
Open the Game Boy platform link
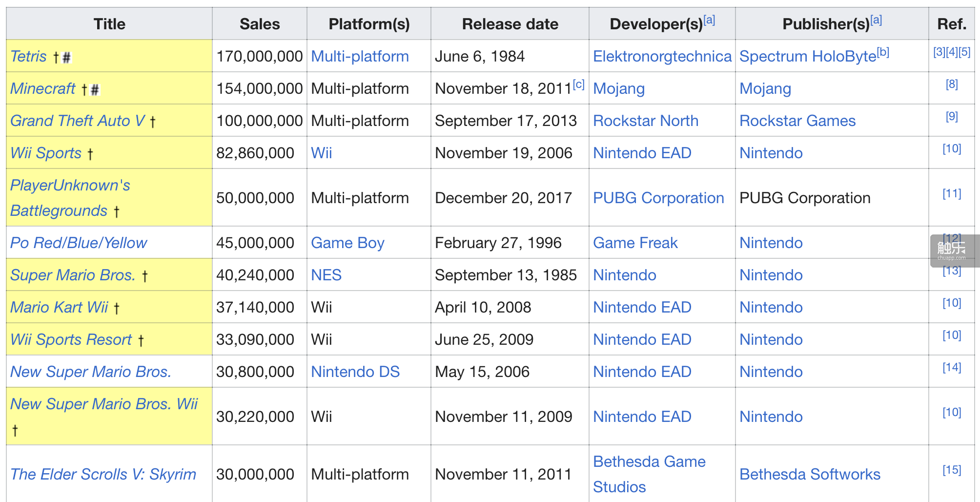click(347, 243)
